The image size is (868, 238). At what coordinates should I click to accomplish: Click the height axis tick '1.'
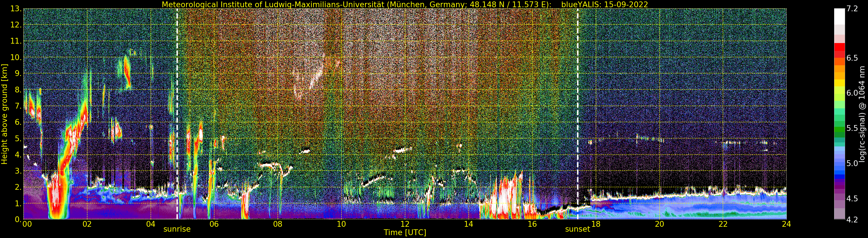18,203
